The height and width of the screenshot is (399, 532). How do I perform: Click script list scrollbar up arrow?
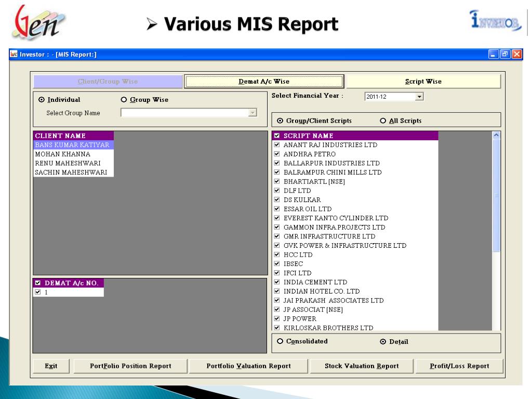click(x=496, y=135)
